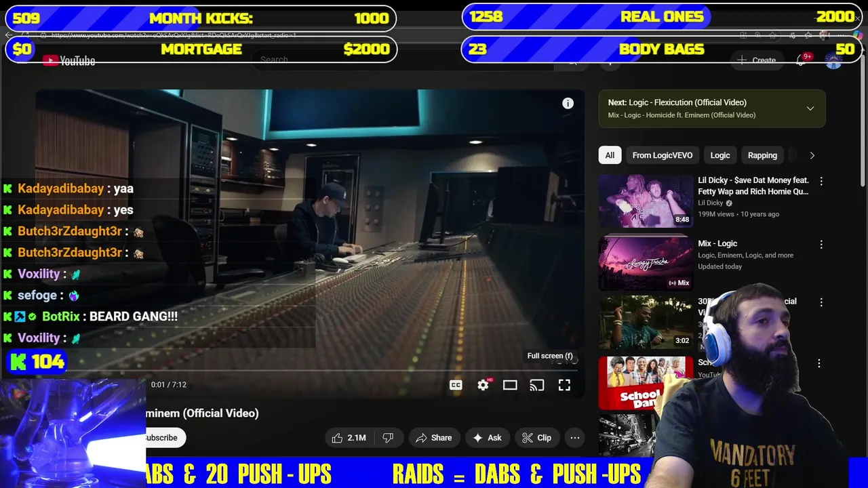The height and width of the screenshot is (488, 868).
Task: Toggle closed captions on the video
Action: pos(456,385)
